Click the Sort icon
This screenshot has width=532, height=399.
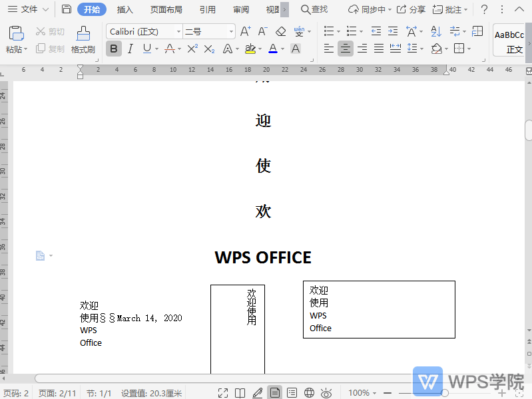pyautogui.click(x=436, y=31)
